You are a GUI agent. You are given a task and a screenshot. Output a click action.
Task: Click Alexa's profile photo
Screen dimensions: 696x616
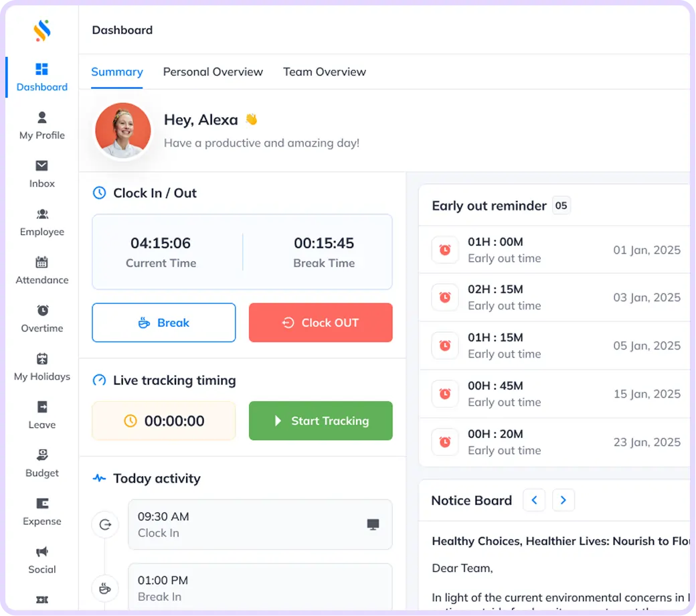(123, 131)
